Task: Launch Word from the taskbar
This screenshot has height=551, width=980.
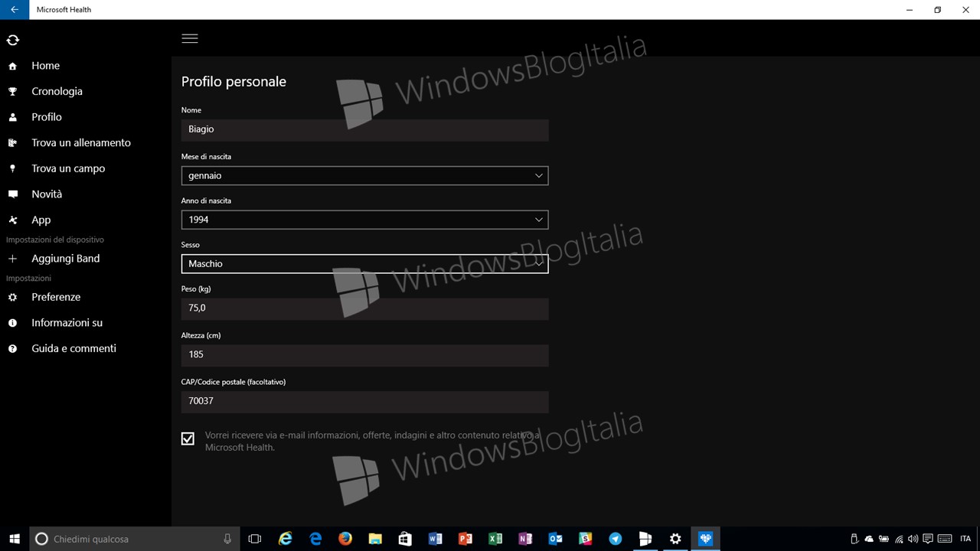Action: pyautogui.click(x=435, y=539)
